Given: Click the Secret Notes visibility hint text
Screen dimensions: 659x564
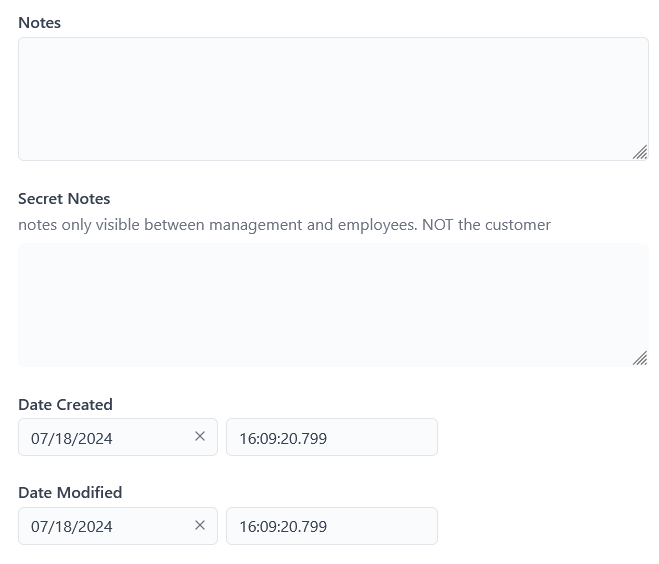Looking at the screenshot, I should coord(284,225).
